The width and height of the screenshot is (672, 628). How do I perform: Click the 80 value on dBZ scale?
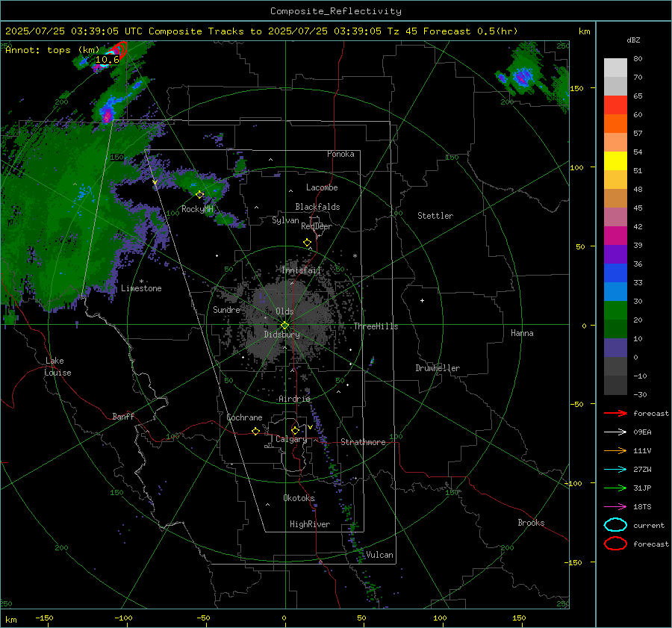638,59
